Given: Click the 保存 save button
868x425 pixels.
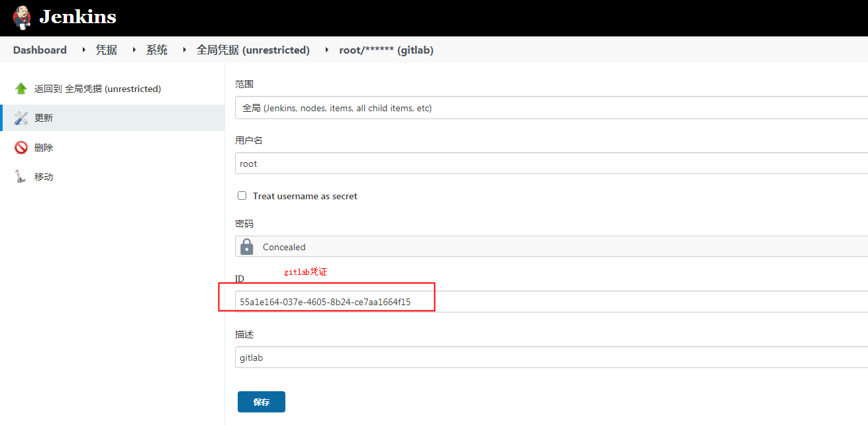Looking at the screenshot, I should [x=262, y=402].
